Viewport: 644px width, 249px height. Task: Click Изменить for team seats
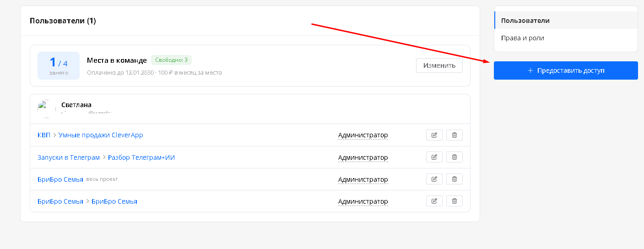[x=439, y=65]
